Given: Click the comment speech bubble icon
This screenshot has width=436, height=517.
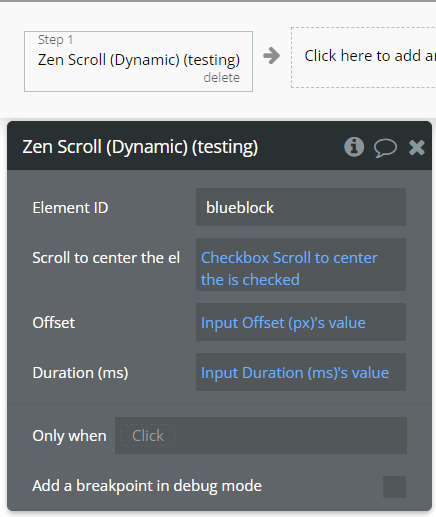Looking at the screenshot, I should pyautogui.click(x=385, y=148).
